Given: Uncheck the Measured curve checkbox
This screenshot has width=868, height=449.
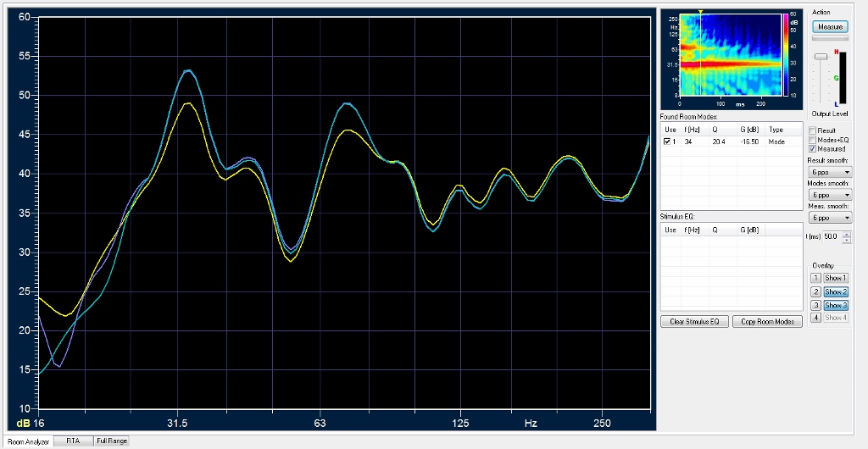Looking at the screenshot, I should pos(812,149).
